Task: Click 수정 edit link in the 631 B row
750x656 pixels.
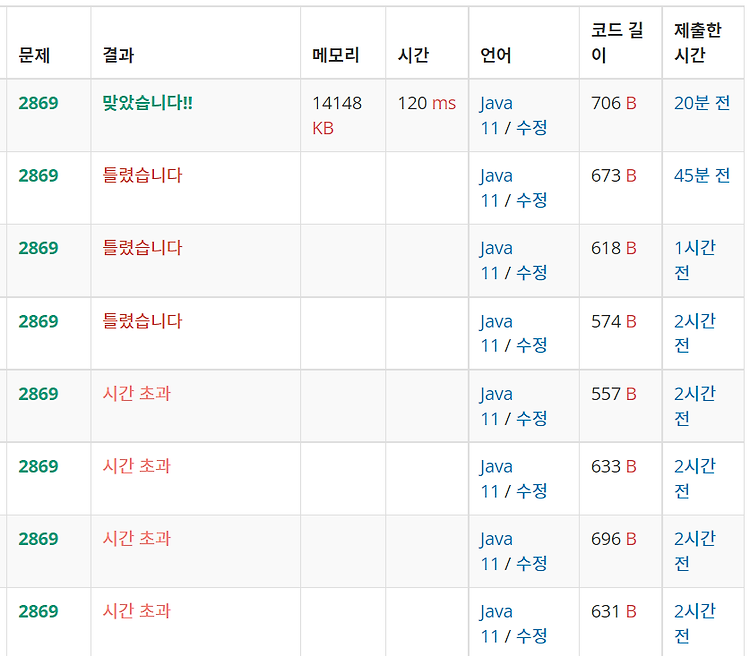Action: [531, 636]
